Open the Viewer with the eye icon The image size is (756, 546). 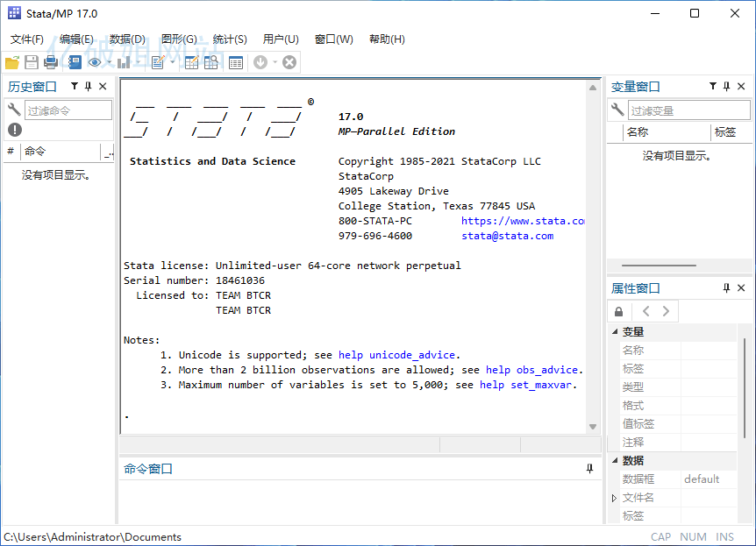click(x=96, y=61)
